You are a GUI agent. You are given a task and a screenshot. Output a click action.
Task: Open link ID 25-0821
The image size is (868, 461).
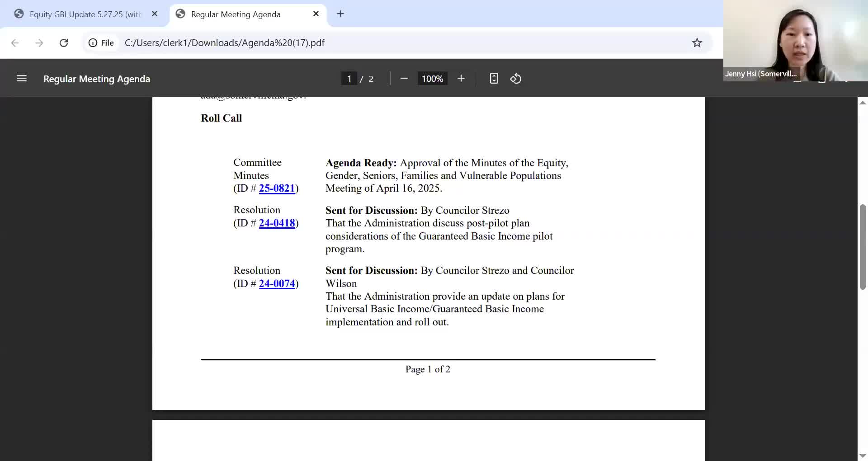pyautogui.click(x=277, y=188)
